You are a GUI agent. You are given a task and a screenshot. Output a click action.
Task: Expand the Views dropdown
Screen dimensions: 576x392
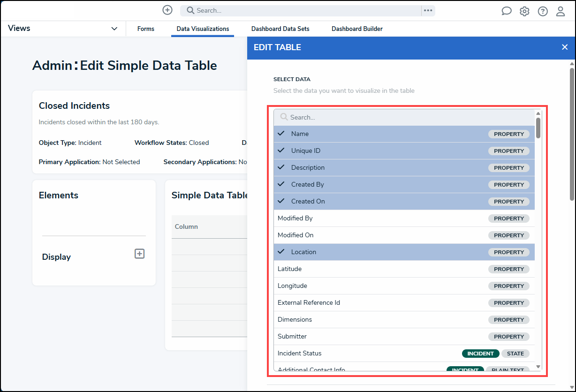[x=63, y=29]
